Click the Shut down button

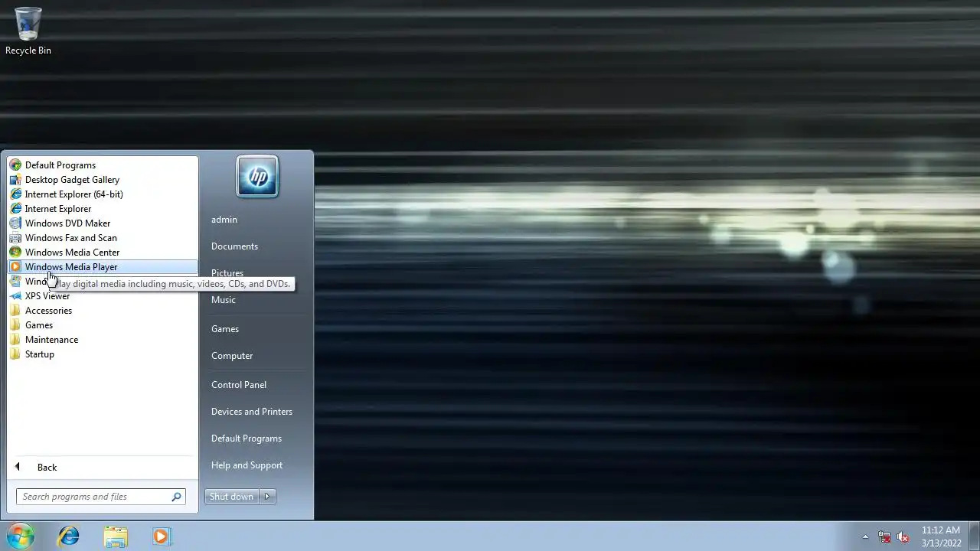pyautogui.click(x=232, y=497)
